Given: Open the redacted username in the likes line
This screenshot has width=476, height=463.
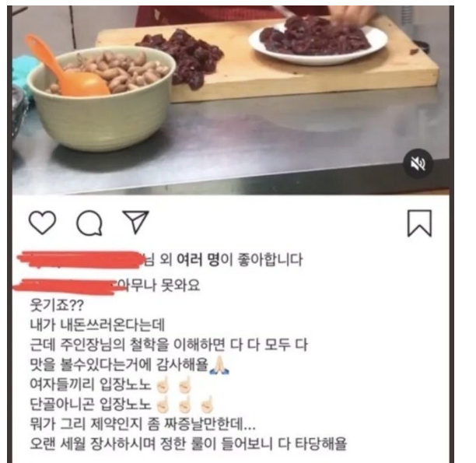Looking at the screenshot, I should [80, 260].
